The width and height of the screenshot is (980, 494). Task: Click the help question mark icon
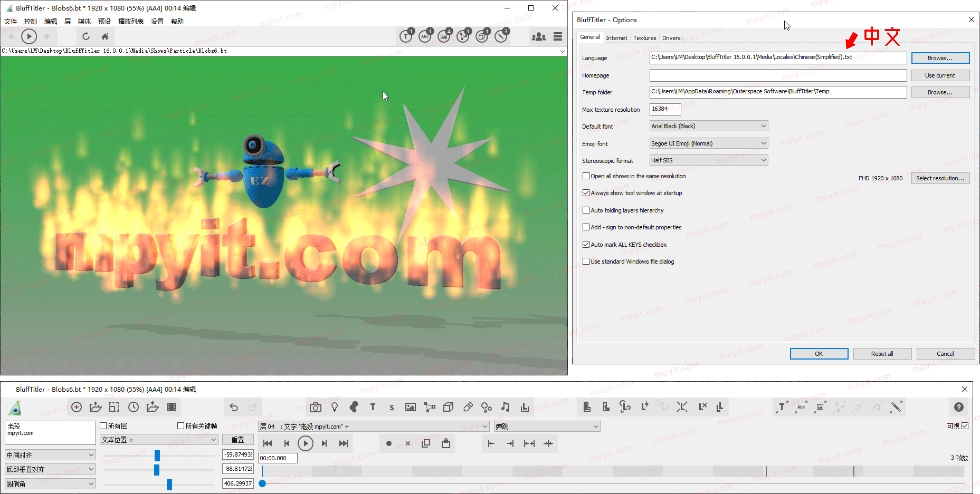[959, 407]
